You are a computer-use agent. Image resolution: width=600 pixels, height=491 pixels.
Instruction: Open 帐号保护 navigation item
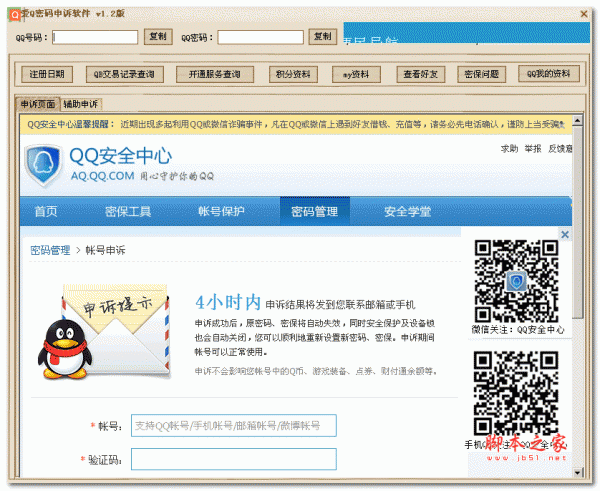click(221, 211)
